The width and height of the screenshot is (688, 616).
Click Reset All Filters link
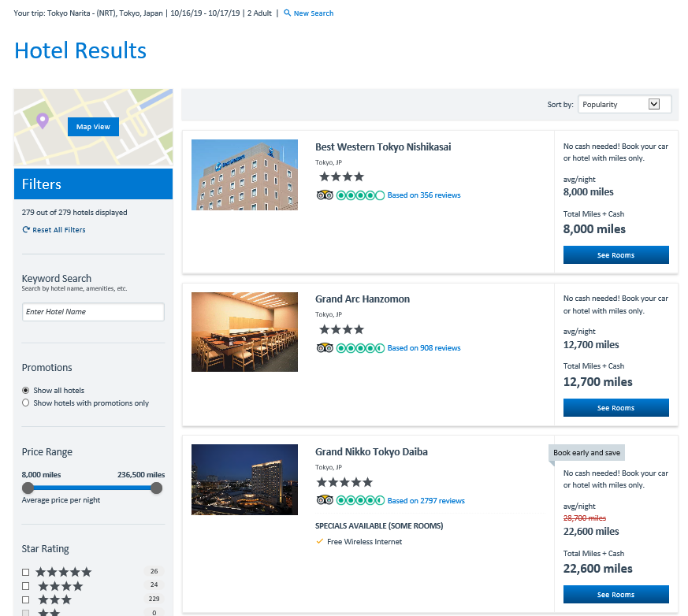[59, 230]
